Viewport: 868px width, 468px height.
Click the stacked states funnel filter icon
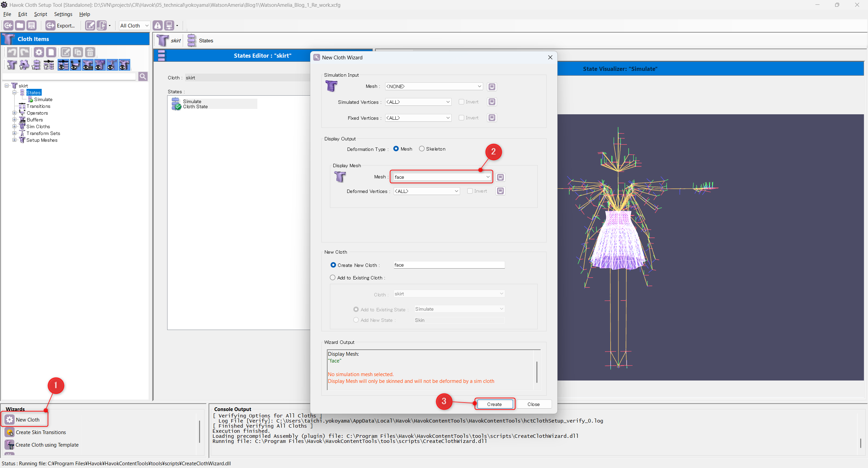36,65
